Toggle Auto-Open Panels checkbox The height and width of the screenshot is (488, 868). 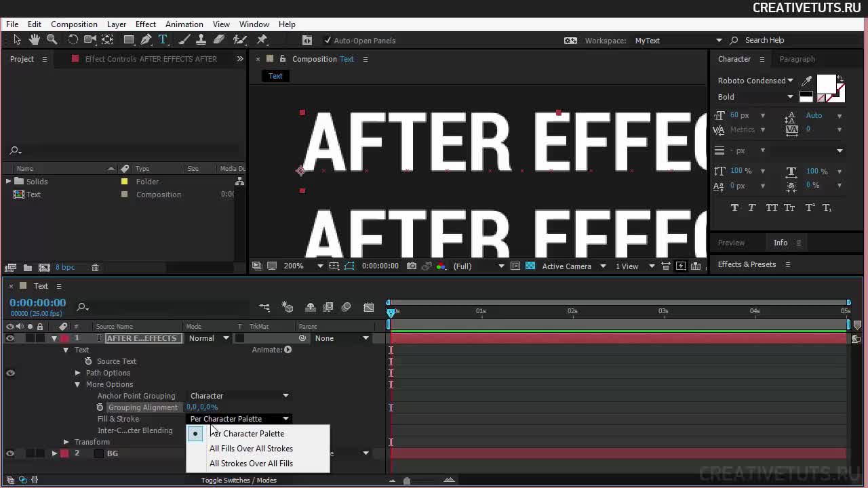coord(328,41)
